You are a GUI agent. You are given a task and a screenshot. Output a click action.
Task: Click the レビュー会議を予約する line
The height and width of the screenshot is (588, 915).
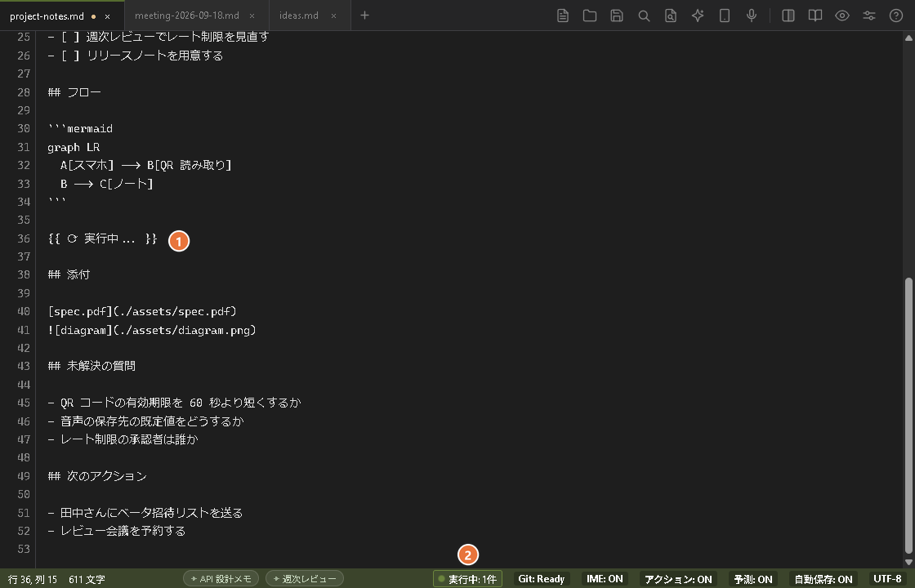[x=117, y=531]
